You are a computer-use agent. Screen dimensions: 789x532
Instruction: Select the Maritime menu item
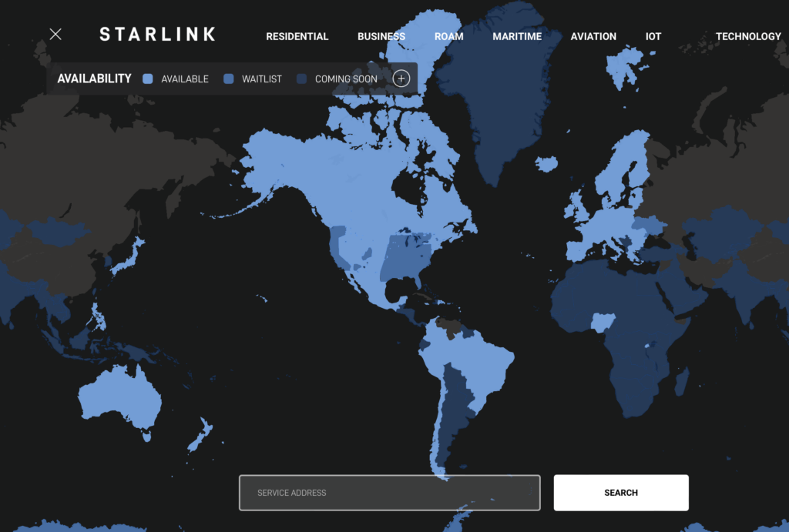tap(517, 36)
